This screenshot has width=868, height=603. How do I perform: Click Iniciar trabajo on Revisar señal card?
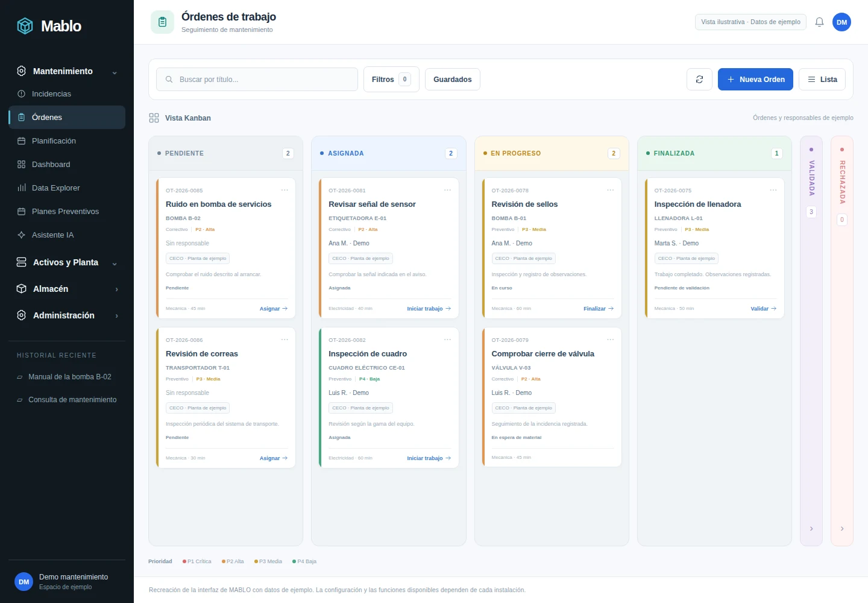429,309
